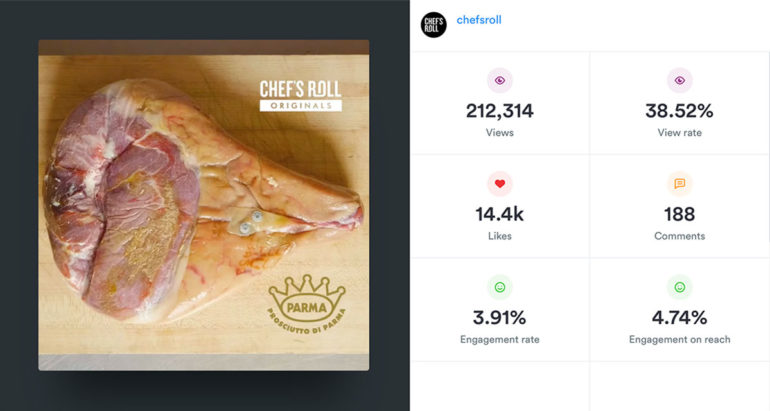Click the Comments label text
Screen dimensions: 770x411
pyautogui.click(x=680, y=236)
